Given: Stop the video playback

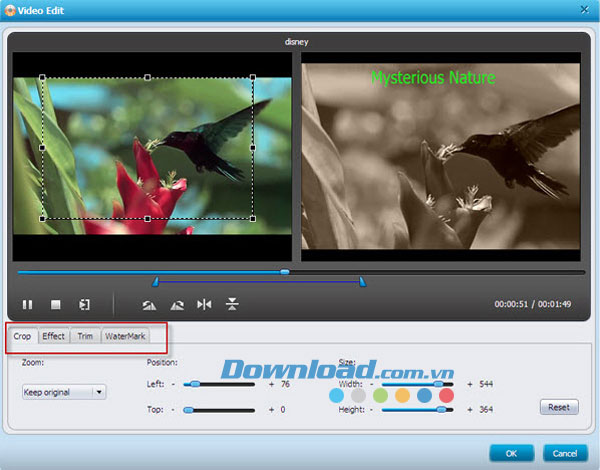Looking at the screenshot, I should click(56, 305).
